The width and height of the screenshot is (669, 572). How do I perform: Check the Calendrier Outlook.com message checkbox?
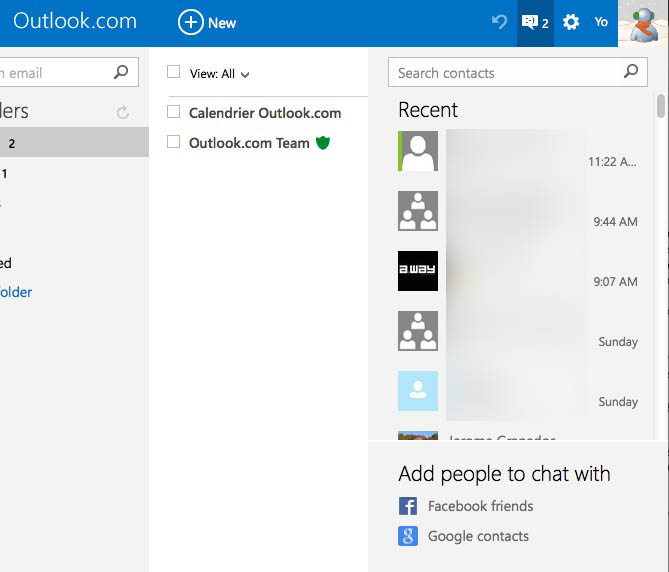[174, 112]
